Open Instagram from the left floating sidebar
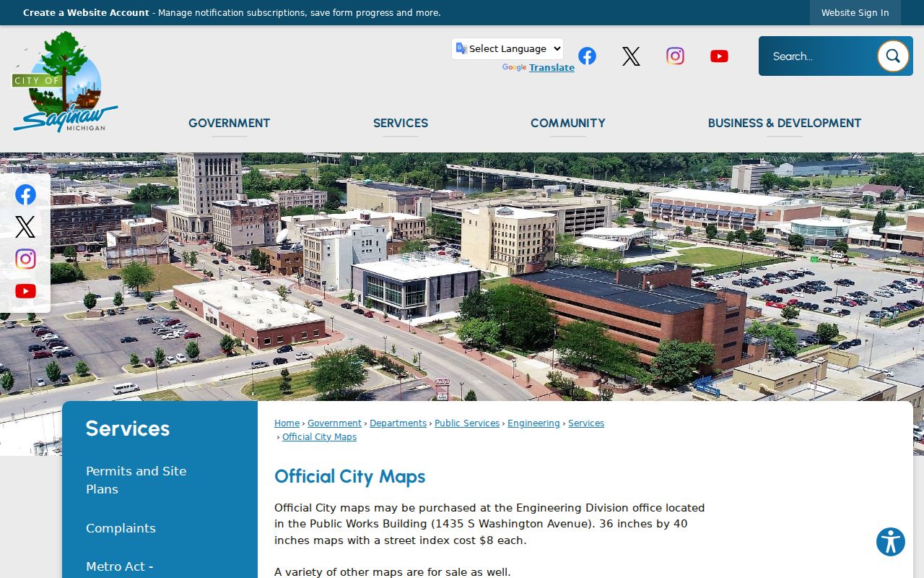This screenshot has width=924, height=578. [25, 259]
